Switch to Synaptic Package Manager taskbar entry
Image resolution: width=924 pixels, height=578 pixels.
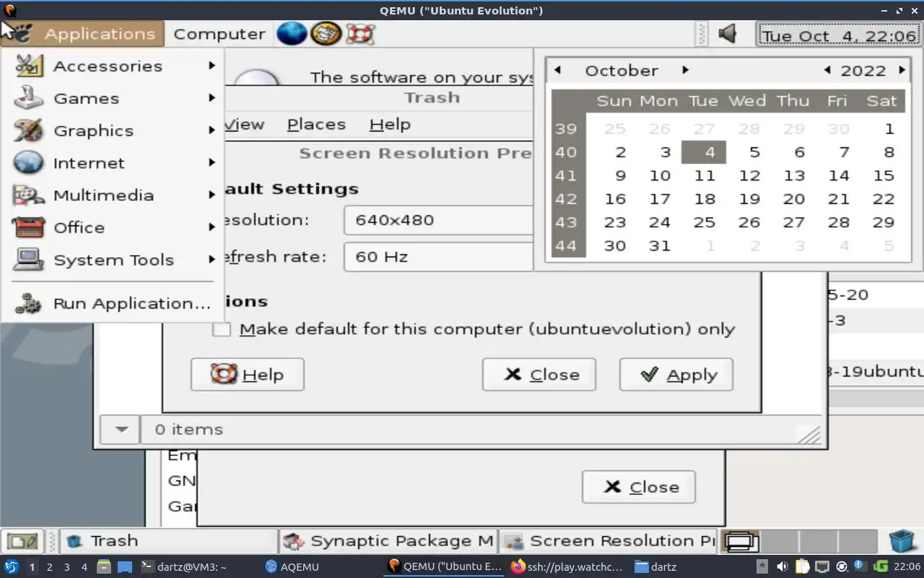tap(388, 540)
